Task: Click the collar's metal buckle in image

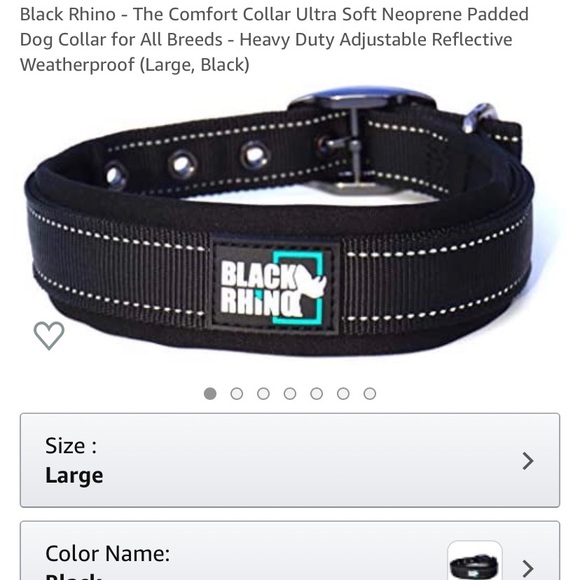Action: (x=361, y=142)
